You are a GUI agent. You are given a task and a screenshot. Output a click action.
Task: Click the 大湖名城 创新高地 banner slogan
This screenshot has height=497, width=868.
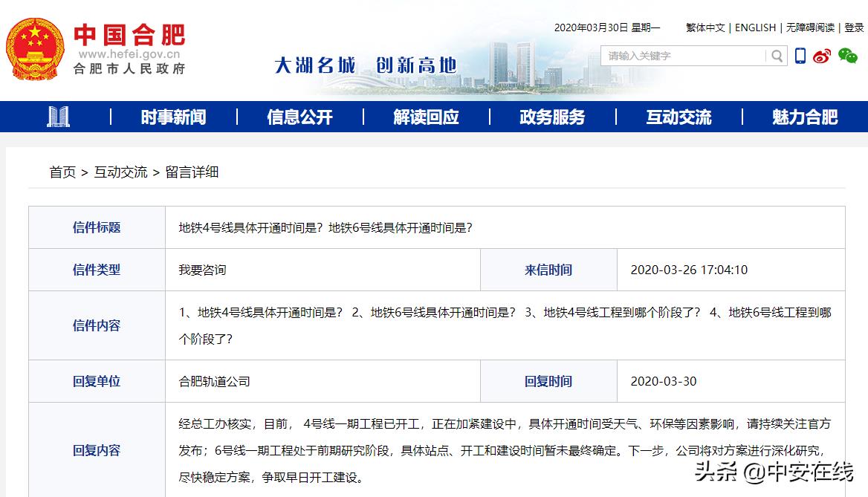(365, 65)
